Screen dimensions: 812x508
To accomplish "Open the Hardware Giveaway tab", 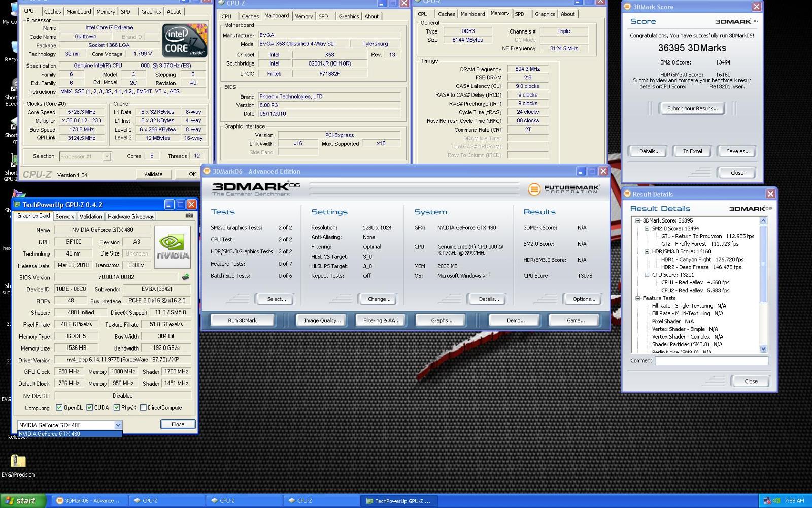I will [131, 216].
